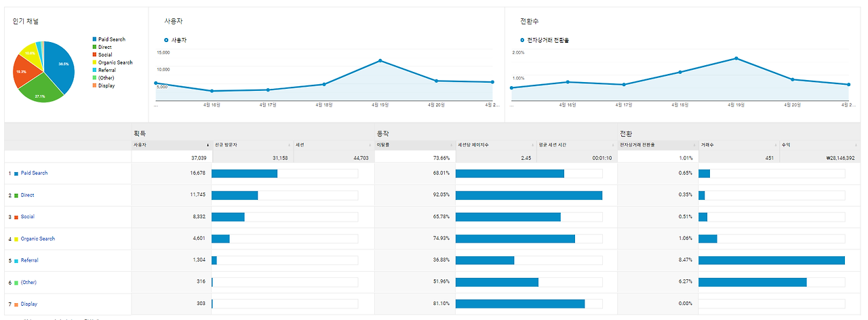Click total bounce rate 73.66%

[441, 157]
